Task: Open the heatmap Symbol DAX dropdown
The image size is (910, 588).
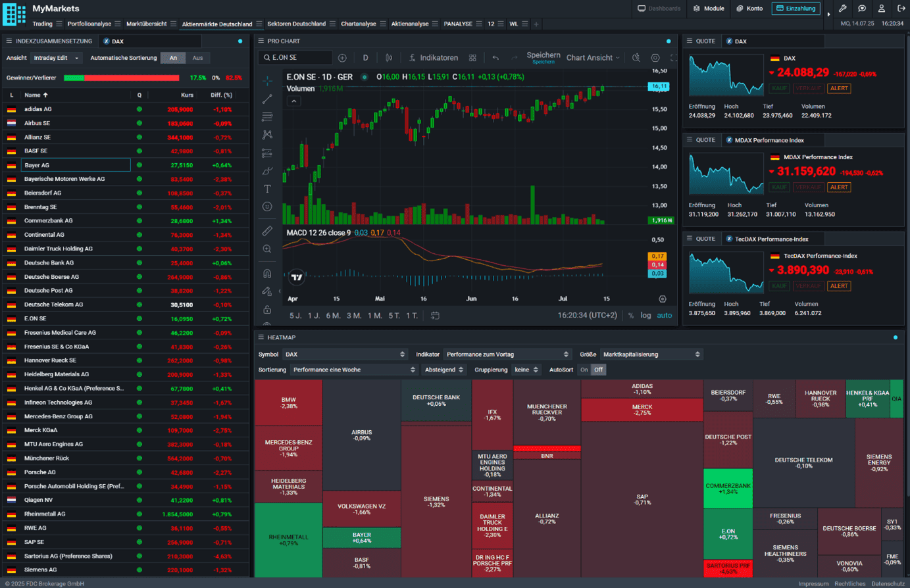Action: 345,355
